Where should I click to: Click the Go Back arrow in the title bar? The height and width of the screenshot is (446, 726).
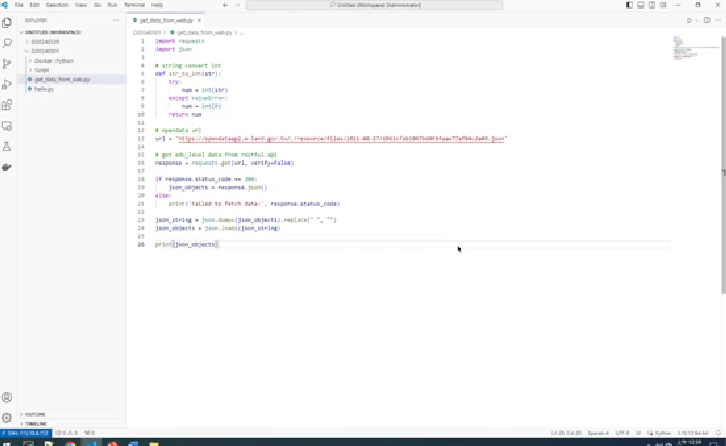pyautogui.click(x=225, y=5)
